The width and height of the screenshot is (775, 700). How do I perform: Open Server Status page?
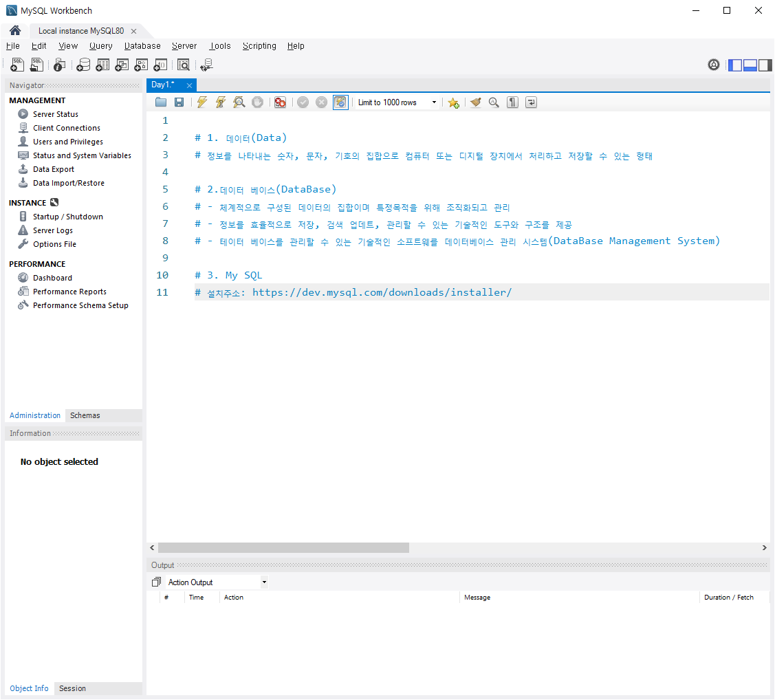click(55, 114)
